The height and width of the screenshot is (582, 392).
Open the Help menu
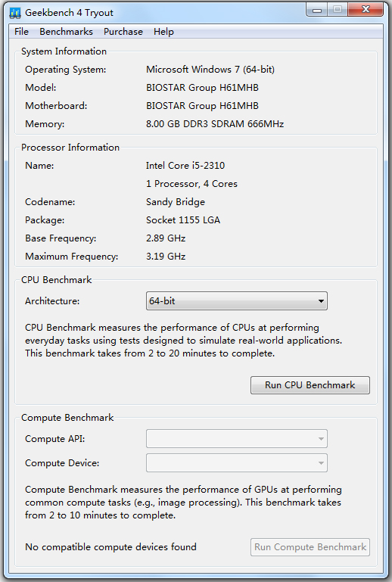point(163,32)
